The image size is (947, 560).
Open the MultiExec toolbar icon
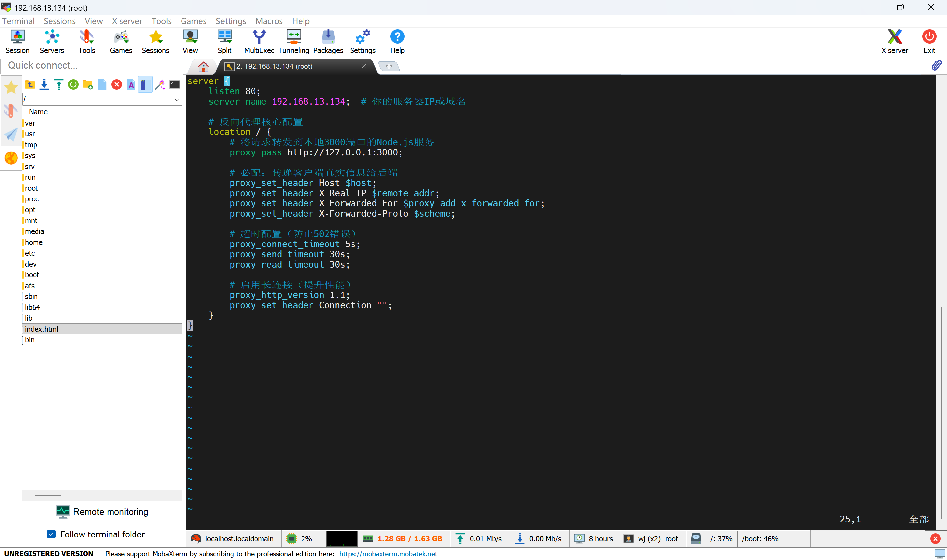(259, 42)
